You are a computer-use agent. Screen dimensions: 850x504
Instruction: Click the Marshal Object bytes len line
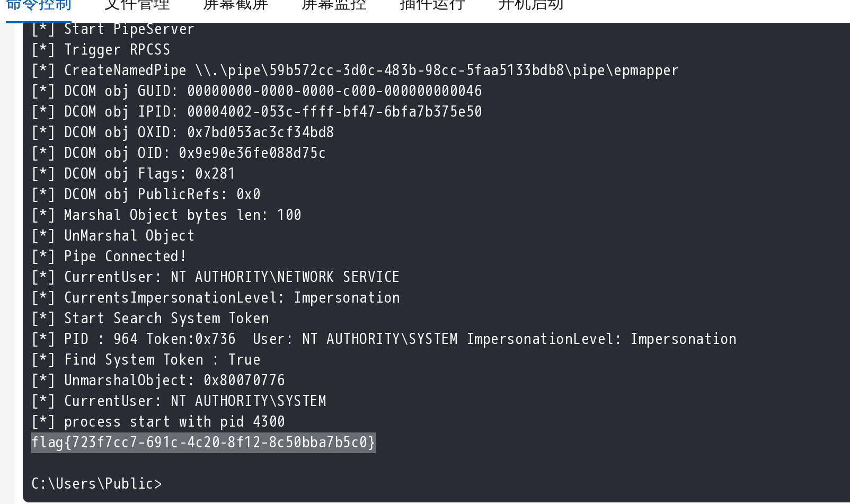tap(166, 215)
